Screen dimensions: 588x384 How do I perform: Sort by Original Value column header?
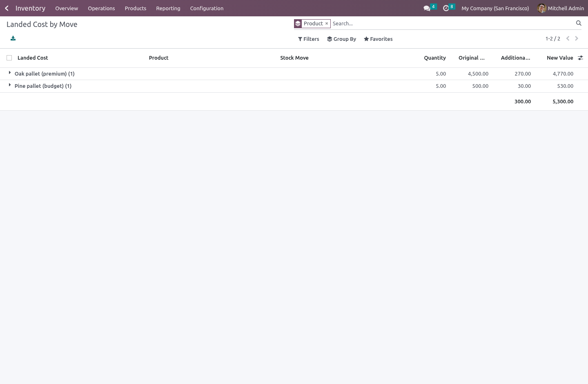click(x=472, y=58)
